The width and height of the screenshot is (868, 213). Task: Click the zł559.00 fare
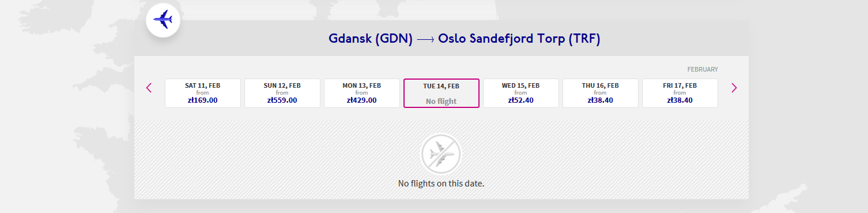point(282,100)
